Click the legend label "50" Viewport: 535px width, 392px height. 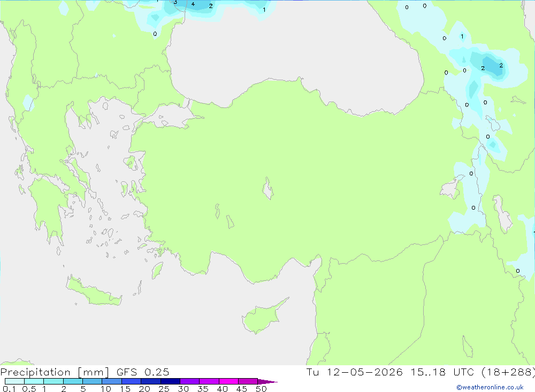261,389
